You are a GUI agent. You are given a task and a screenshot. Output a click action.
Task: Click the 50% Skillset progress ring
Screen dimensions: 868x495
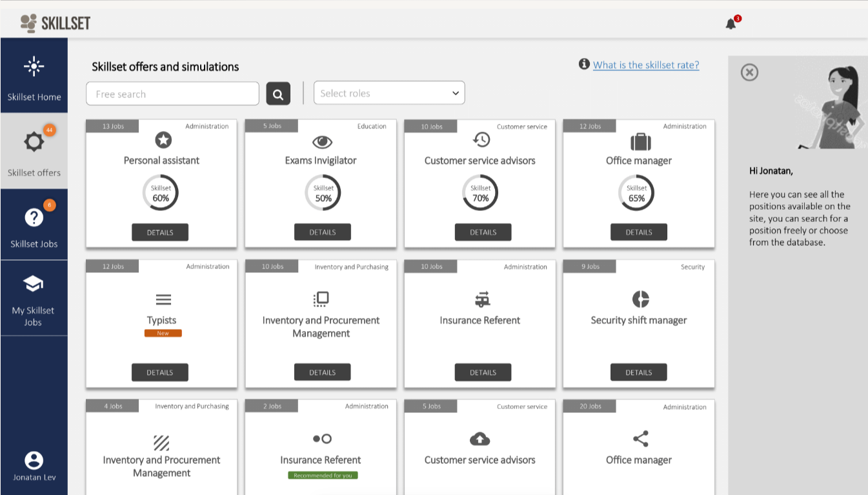pos(323,193)
